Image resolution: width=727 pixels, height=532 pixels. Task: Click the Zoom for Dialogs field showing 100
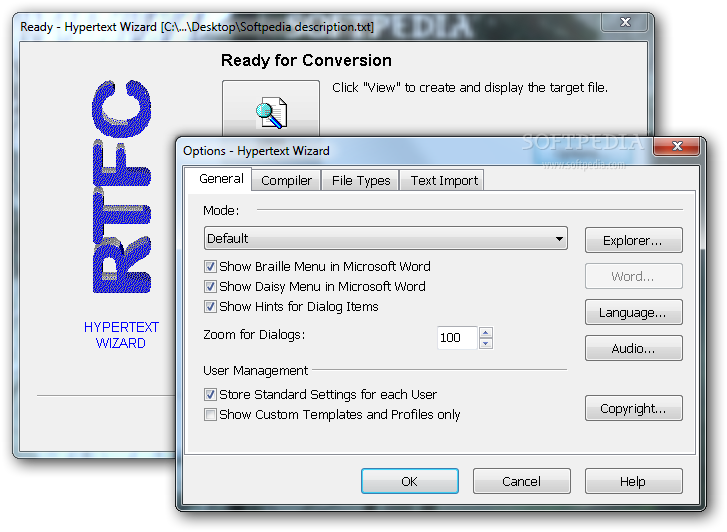(x=457, y=338)
